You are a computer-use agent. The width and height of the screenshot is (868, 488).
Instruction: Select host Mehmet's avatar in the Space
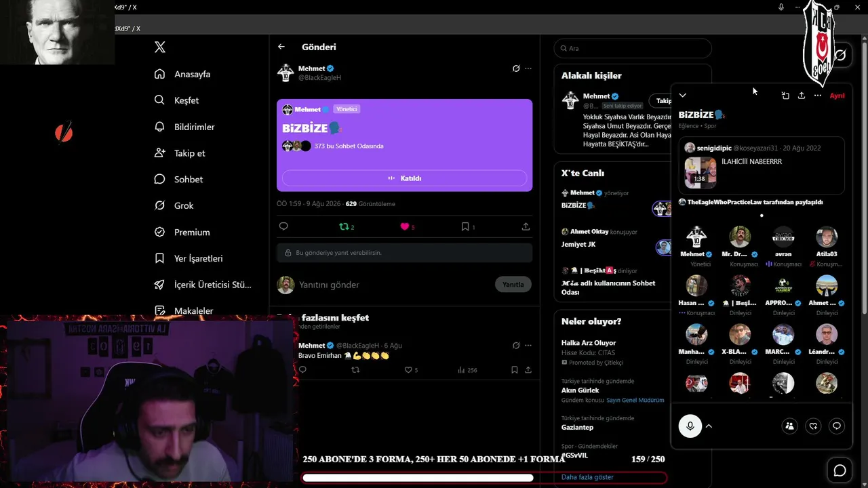tap(696, 237)
